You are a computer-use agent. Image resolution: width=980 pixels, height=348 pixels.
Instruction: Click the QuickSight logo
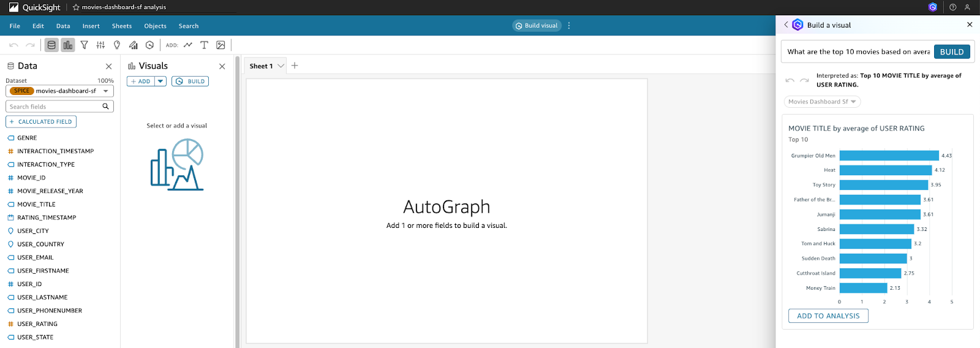(34, 7)
